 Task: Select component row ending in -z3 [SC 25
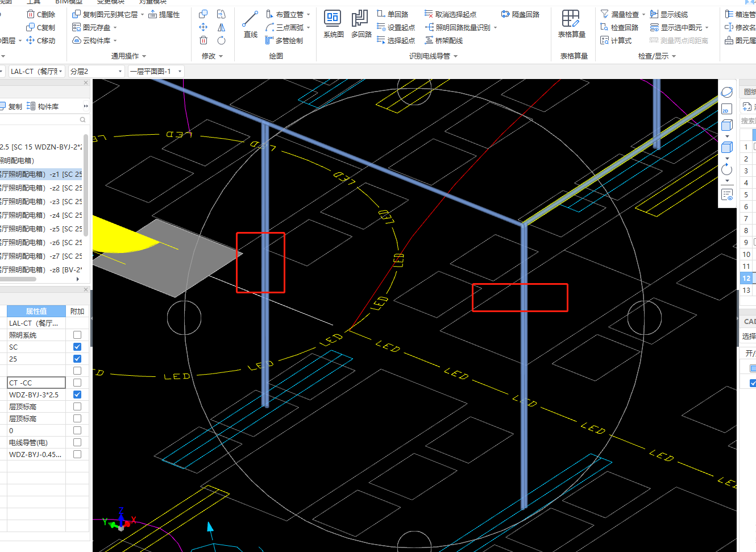(x=41, y=201)
